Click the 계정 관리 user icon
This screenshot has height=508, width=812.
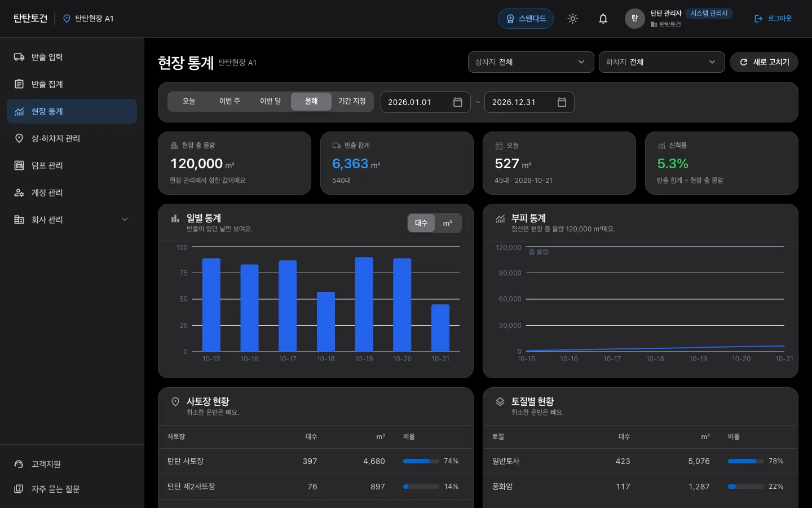(19, 192)
